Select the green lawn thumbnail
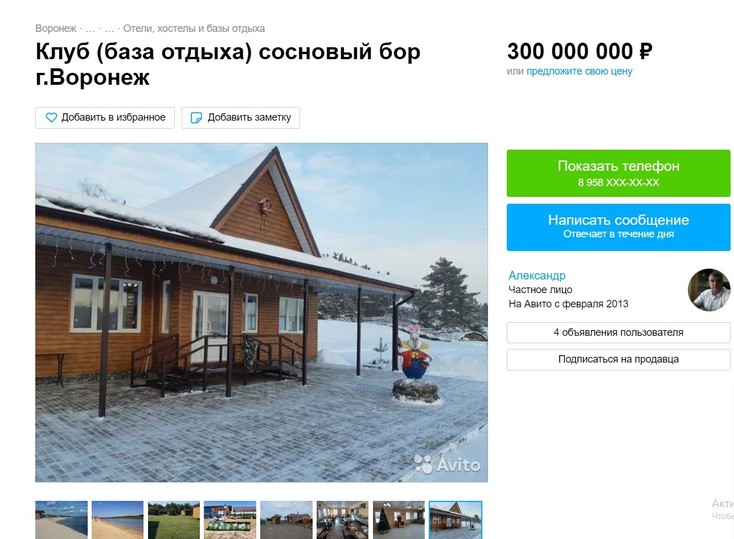The width and height of the screenshot is (734, 539). [174, 520]
